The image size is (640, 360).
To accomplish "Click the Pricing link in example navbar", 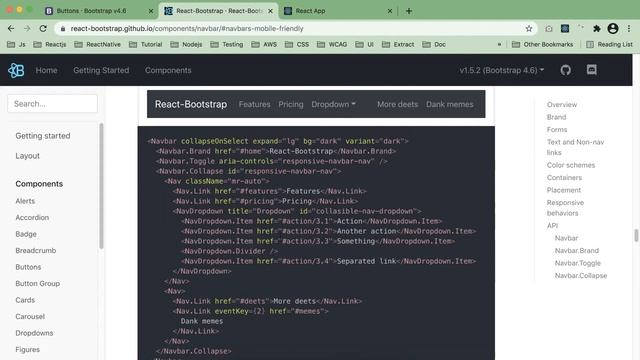I will [291, 104].
